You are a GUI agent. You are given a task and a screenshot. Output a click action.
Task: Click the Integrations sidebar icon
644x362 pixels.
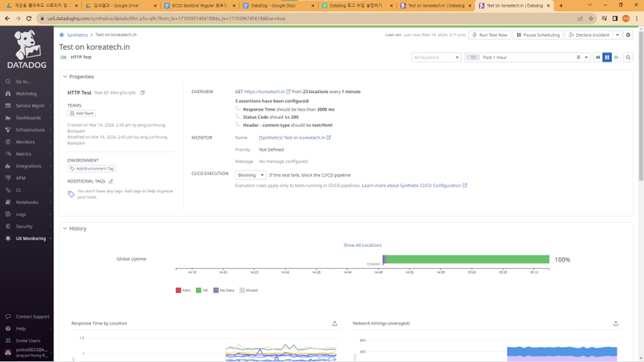(x=8, y=166)
